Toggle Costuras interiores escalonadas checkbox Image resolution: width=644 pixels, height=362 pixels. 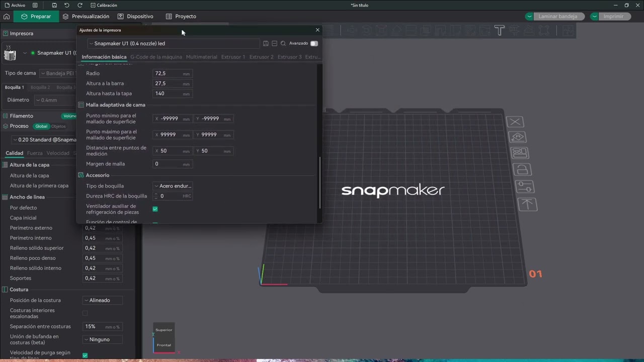pos(85,313)
